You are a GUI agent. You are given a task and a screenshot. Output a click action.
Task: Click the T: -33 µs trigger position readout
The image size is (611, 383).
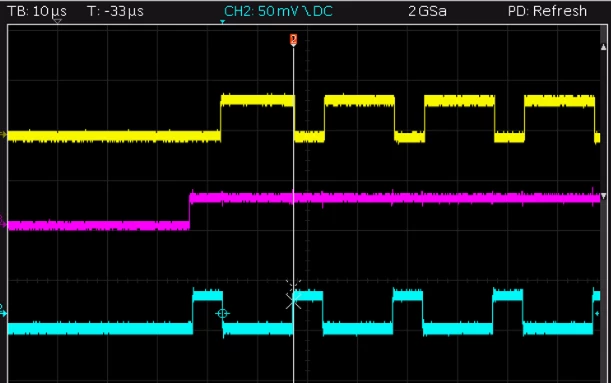116,11
